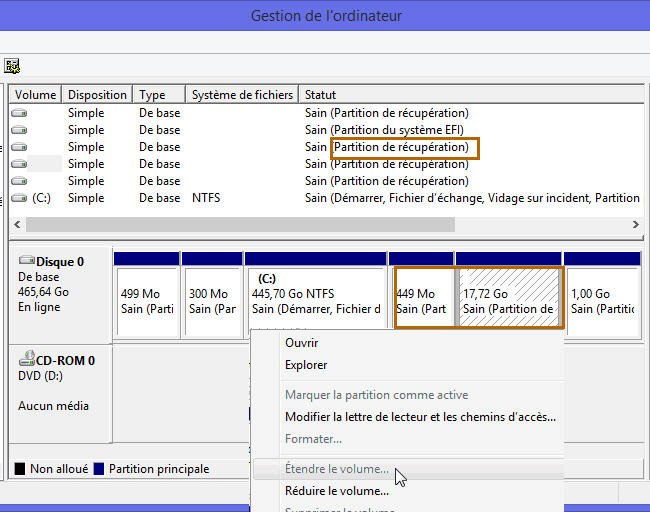Sort by Système de fichiers column header
Image resolution: width=650 pixels, height=512 pixels.
pos(242,95)
